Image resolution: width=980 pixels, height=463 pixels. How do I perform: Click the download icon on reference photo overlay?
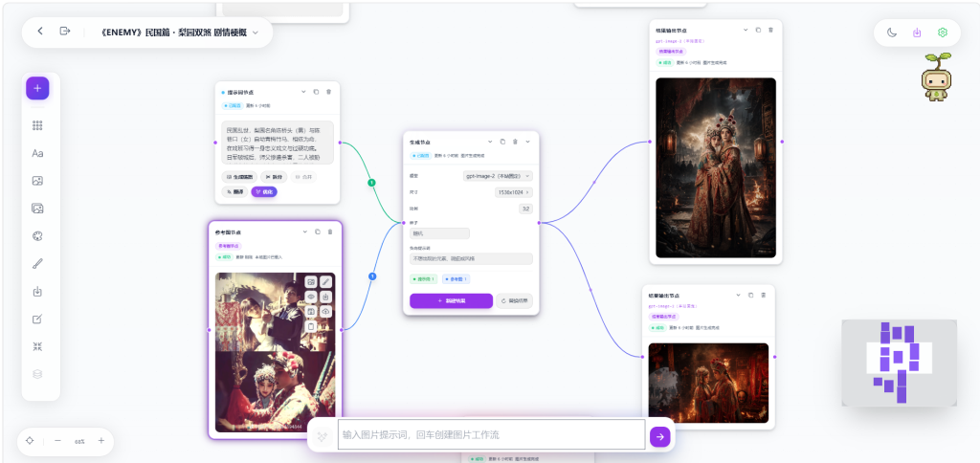[x=325, y=297]
